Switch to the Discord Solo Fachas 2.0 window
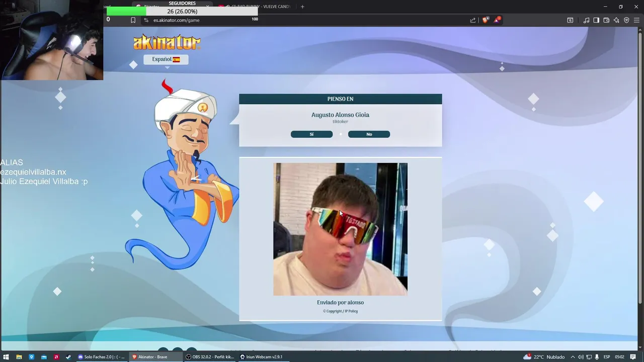Image resolution: width=644 pixels, height=362 pixels. pyautogui.click(x=101, y=357)
